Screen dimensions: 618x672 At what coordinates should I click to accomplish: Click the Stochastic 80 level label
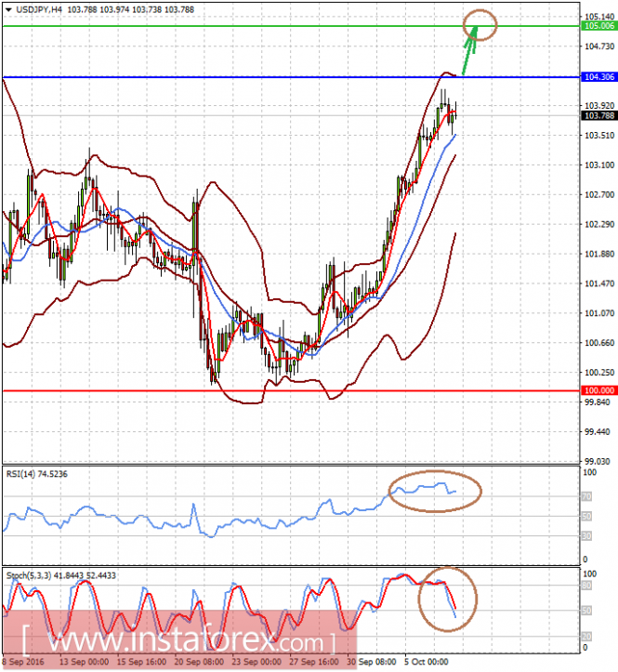point(586,586)
